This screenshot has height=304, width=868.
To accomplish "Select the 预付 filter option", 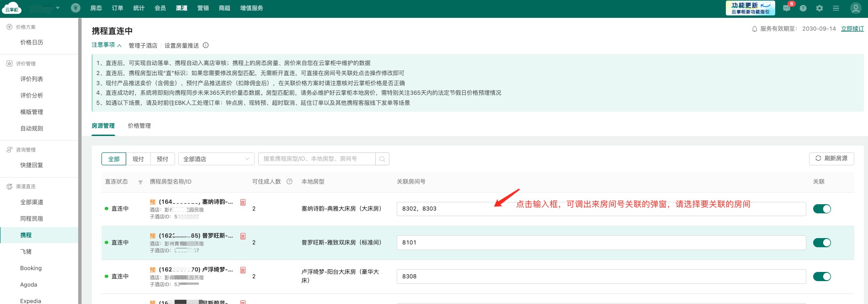I will (x=162, y=159).
